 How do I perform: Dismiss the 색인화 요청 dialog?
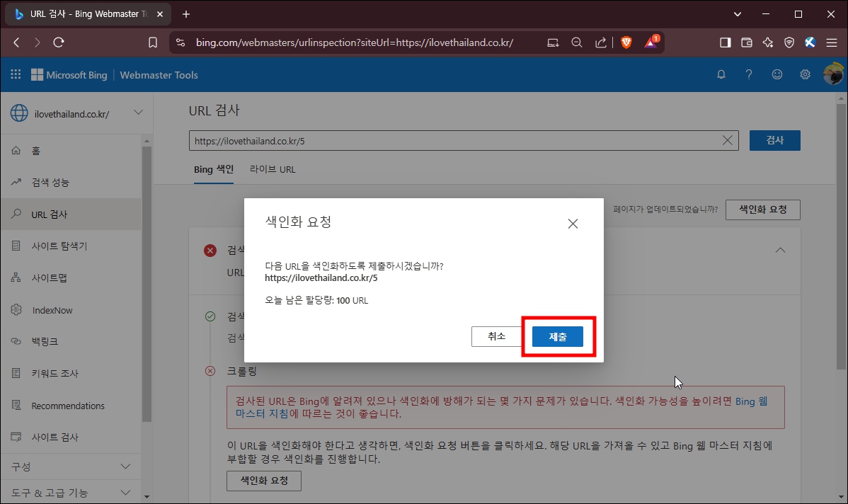pos(573,223)
